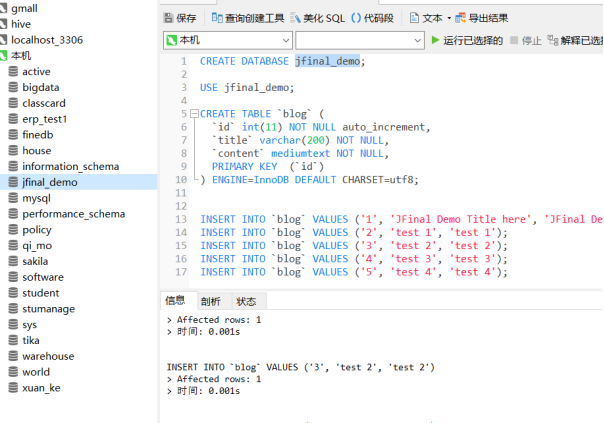Click the jfinal_demo database icon
Image resolution: width=604 pixels, height=423 pixels.
pyautogui.click(x=13, y=182)
